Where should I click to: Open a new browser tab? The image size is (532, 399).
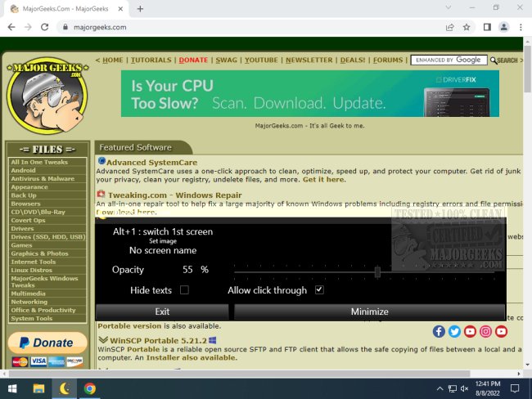click(140, 9)
